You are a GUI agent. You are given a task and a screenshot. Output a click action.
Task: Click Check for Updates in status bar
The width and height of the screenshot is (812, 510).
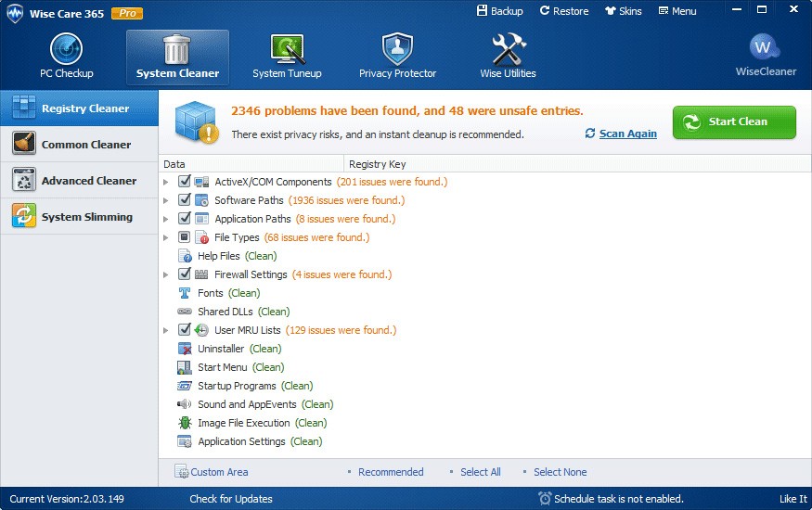click(231, 499)
